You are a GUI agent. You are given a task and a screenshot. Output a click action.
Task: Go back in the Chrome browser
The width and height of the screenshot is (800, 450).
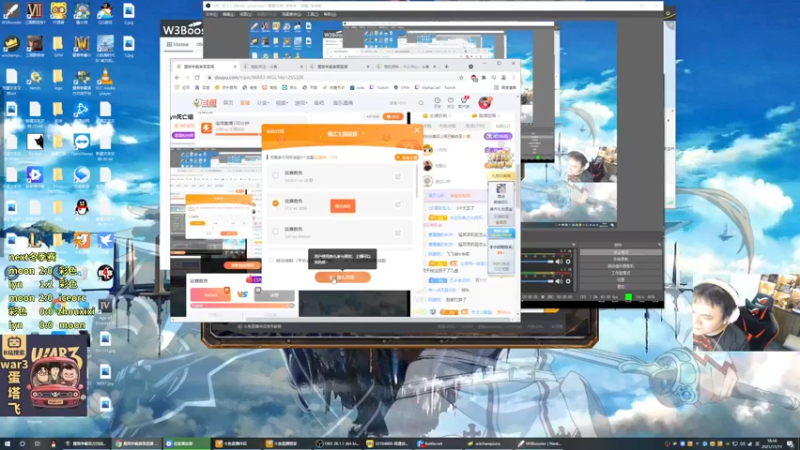[x=177, y=78]
